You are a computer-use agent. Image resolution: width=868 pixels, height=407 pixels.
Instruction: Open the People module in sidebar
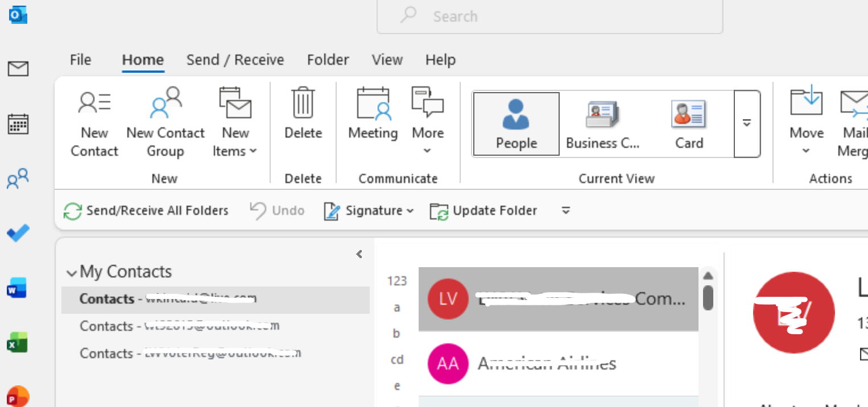(18, 178)
